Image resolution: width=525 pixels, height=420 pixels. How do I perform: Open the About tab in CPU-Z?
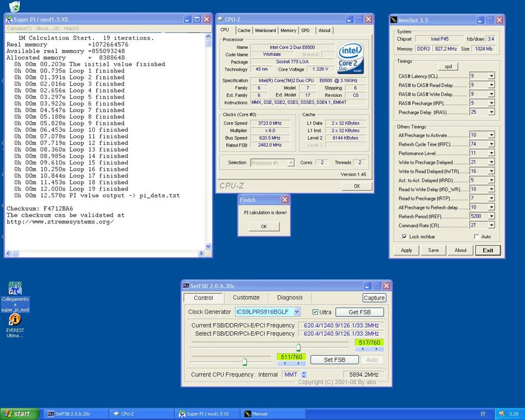325,30
